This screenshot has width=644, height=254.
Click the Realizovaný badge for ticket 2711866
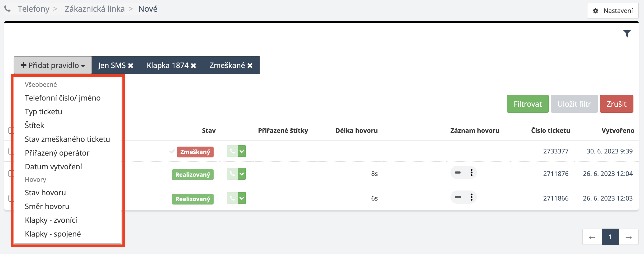[193, 199]
